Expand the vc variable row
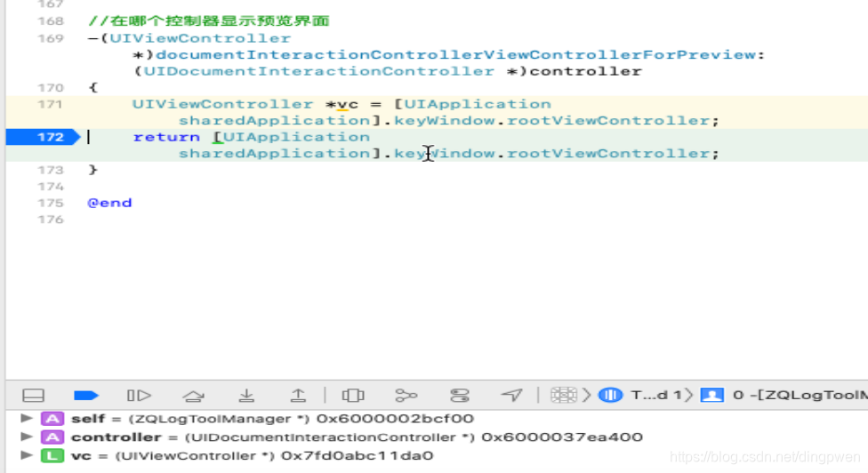This screenshot has height=473, width=868. 26,455
